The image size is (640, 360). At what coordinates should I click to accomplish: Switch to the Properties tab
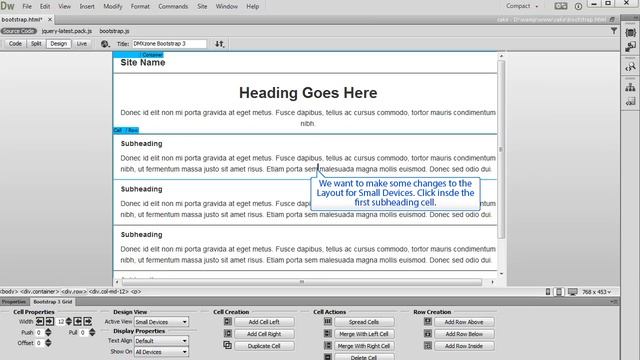14,302
